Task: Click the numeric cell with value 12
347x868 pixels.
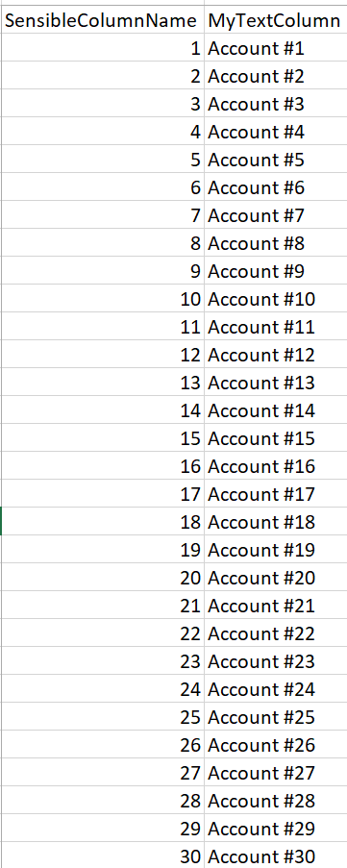Action: [x=103, y=355]
